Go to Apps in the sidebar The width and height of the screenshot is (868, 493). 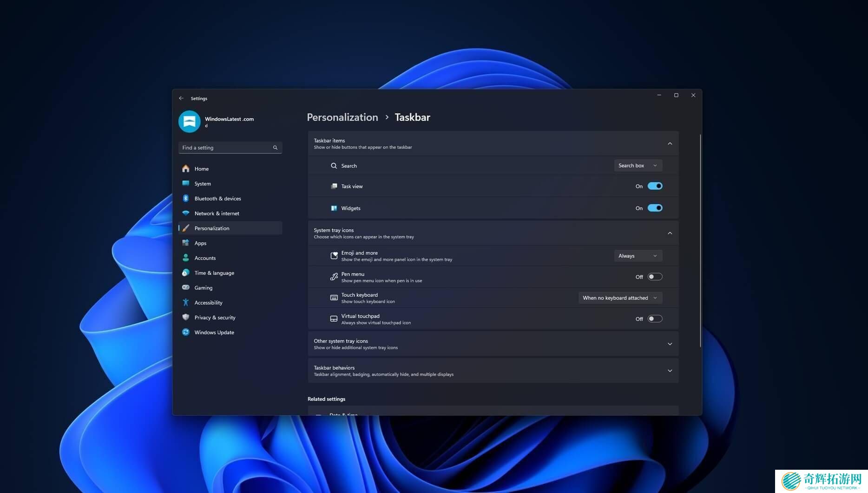tap(200, 243)
